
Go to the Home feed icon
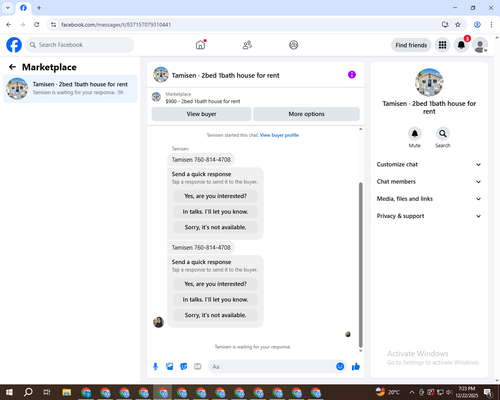pos(200,45)
